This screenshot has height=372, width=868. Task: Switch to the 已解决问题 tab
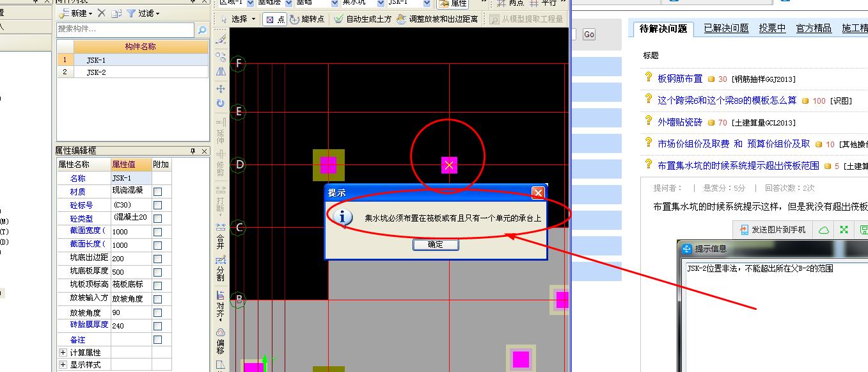point(726,28)
